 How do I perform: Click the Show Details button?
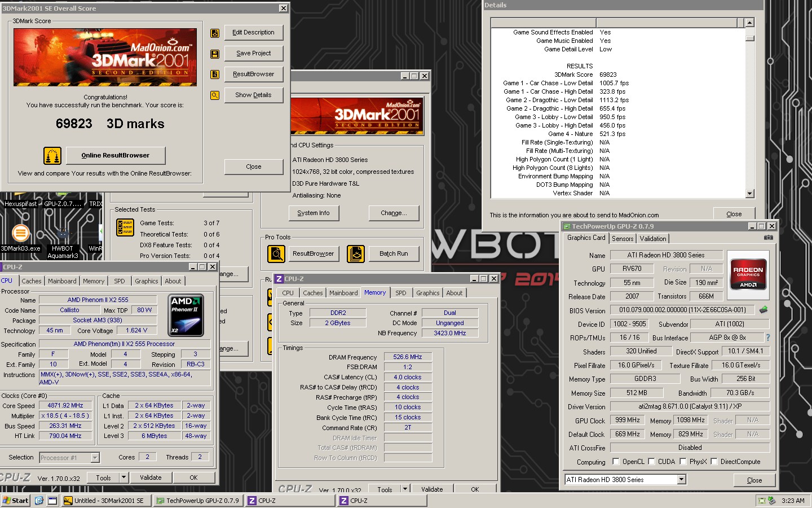click(x=254, y=95)
